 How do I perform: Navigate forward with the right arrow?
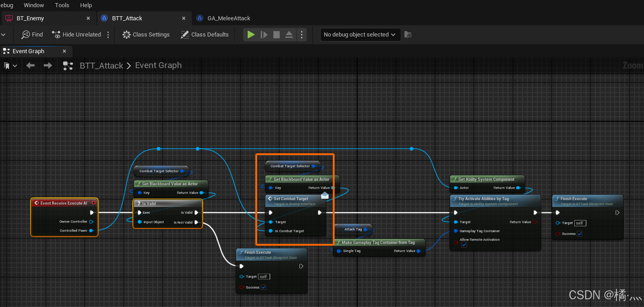(x=48, y=65)
